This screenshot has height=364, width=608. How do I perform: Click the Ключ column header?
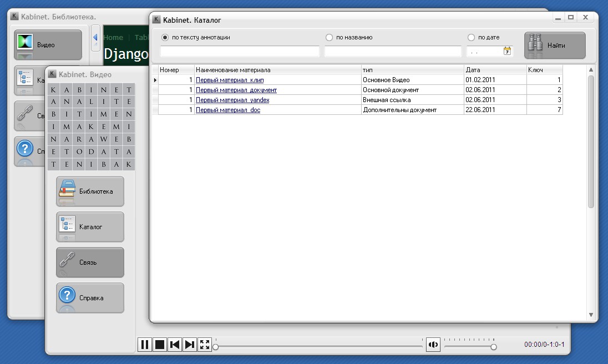tap(544, 70)
